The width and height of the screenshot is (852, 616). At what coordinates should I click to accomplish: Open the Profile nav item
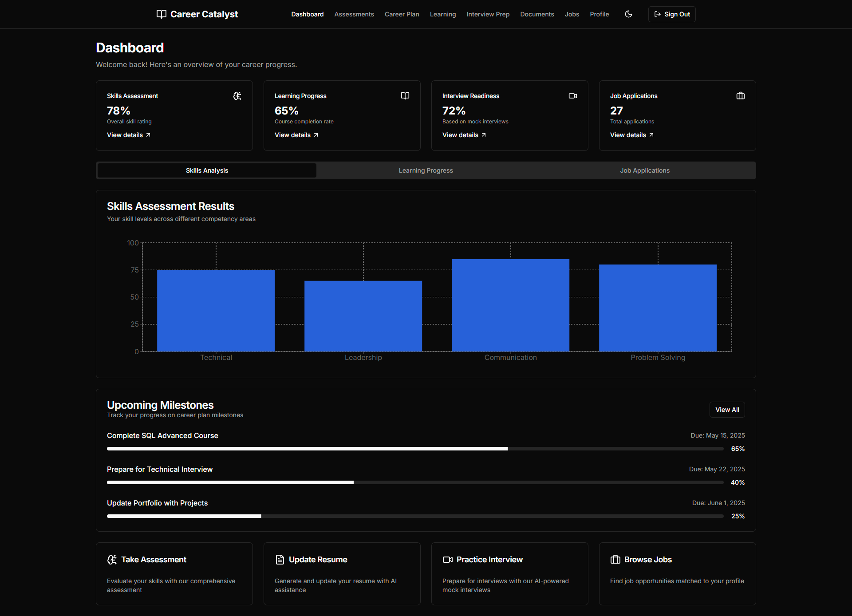599,14
